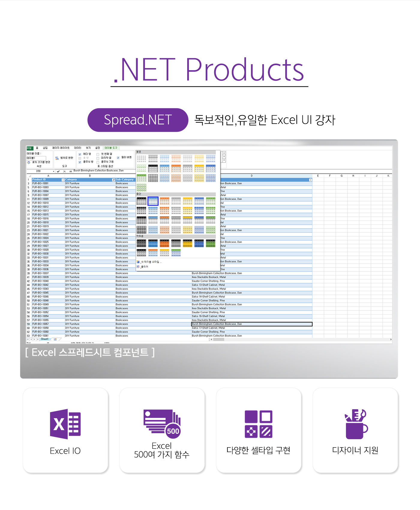Select the Sheet1 sheet tab
The height and width of the screenshot is (510, 420).
tap(45, 339)
